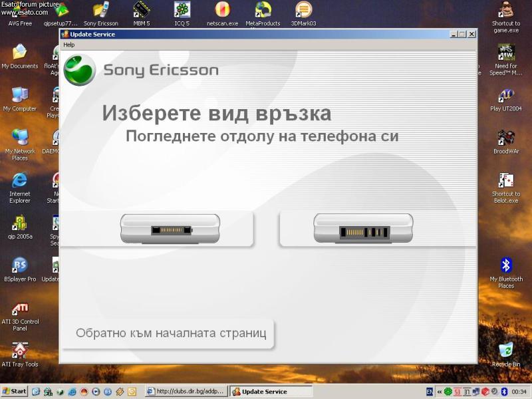Click the Bluetooth icon in the system tray
This screenshot has width=532, height=399.
[x=504, y=392]
